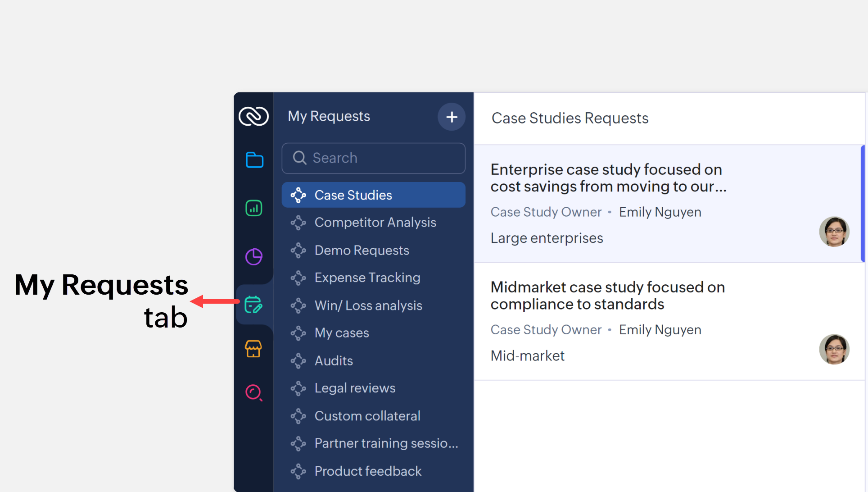Select the My Requests tab icon
The height and width of the screenshot is (492, 868).
[253, 305]
